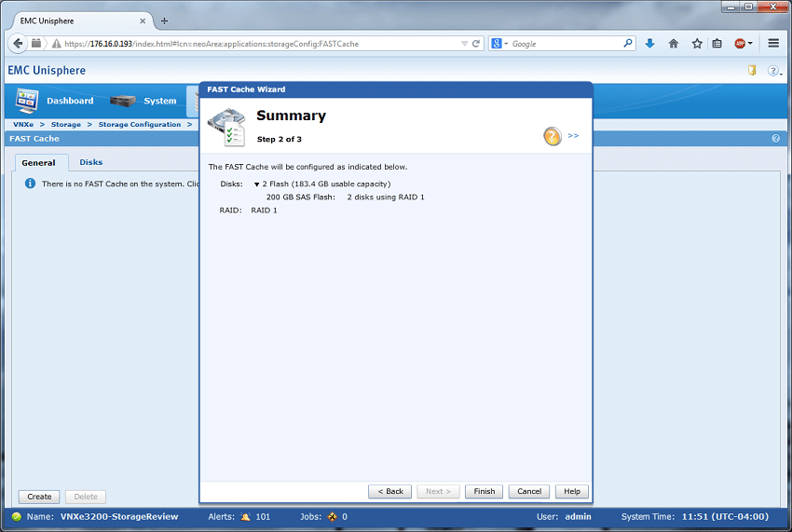Close the EMC Unisphere browser tab

[143, 20]
